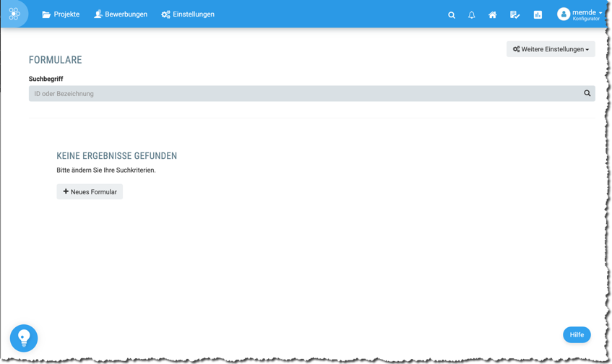Open the statistics chart icon
Image resolution: width=612 pixels, height=364 pixels.
click(x=538, y=15)
